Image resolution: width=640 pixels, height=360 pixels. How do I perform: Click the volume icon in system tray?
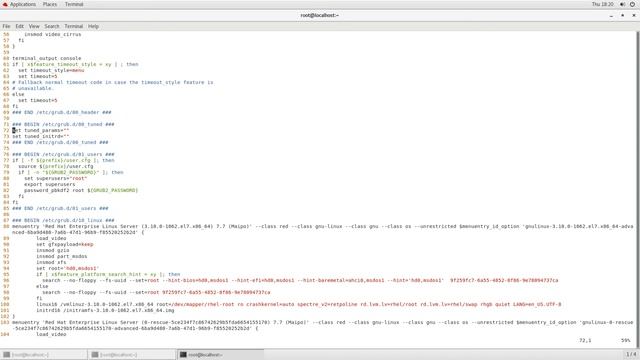622,4
